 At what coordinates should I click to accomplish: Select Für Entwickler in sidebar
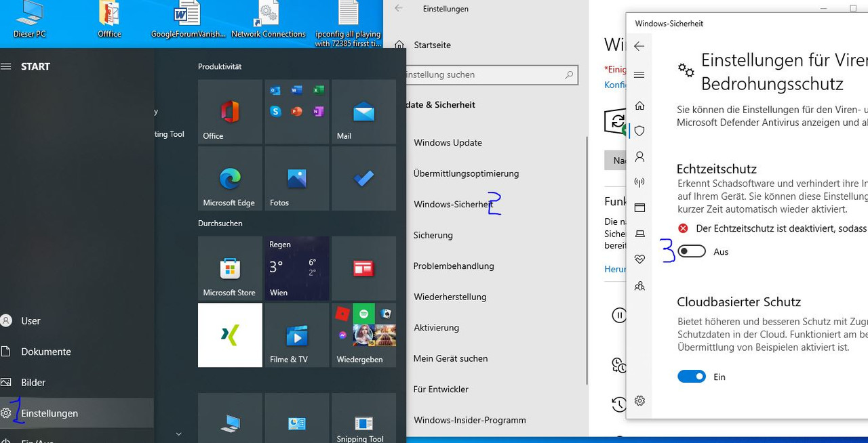(x=441, y=389)
